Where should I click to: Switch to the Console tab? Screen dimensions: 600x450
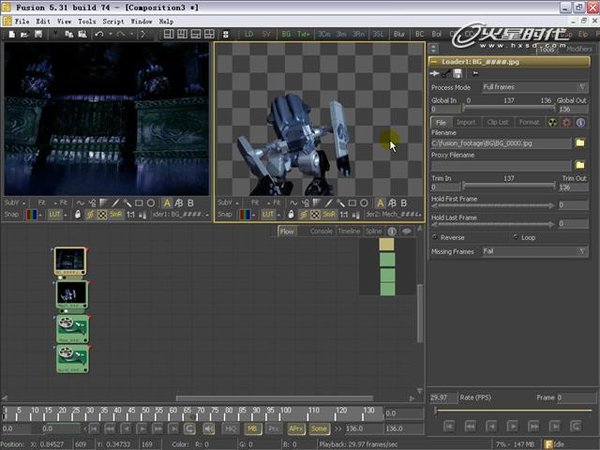[x=321, y=232]
